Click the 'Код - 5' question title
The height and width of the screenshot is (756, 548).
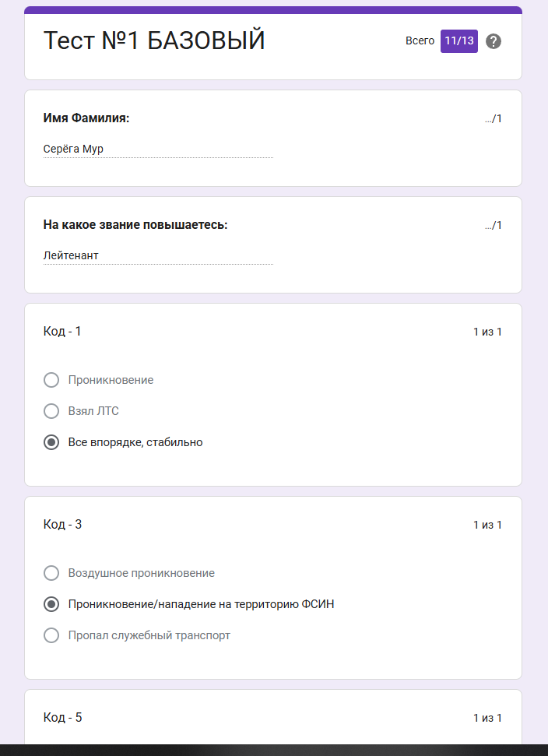(x=61, y=717)
